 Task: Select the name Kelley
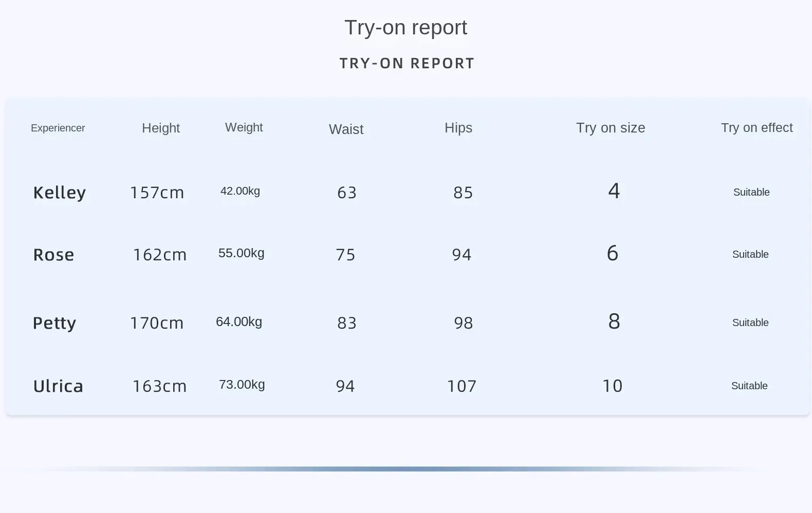[x=59, y=193]
